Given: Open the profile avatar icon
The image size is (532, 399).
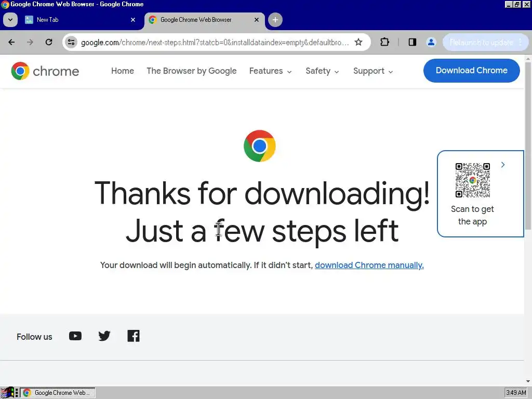Looking at the screenshot, I should pyautogui.click(x=431, y=42).
